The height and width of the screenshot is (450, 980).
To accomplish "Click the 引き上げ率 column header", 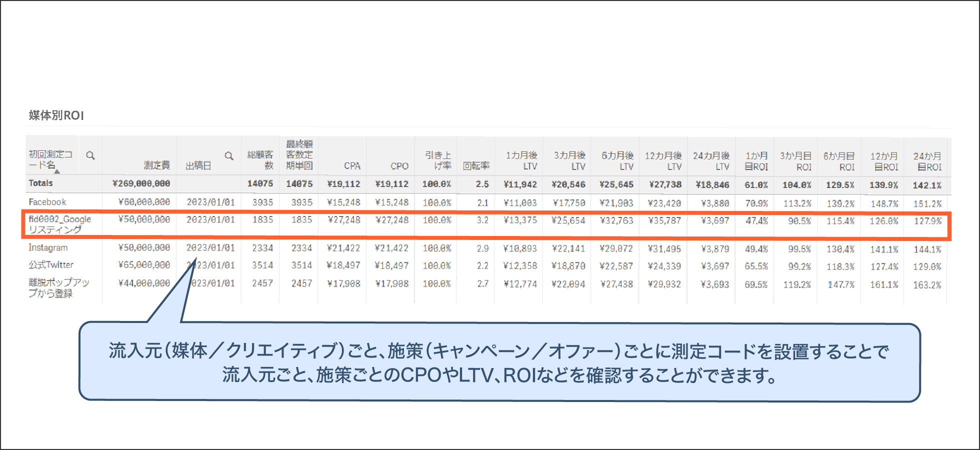I will coord(438,160).
